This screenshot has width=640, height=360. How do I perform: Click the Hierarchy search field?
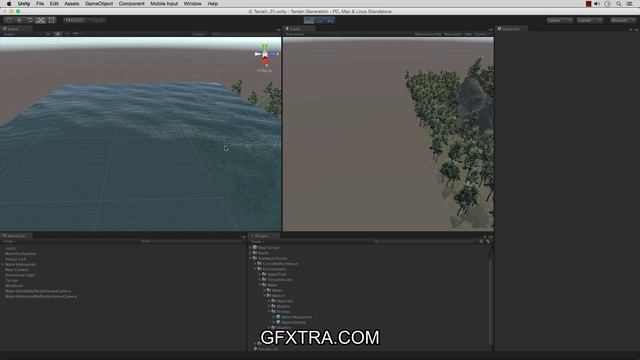click(x=192, y=241)
